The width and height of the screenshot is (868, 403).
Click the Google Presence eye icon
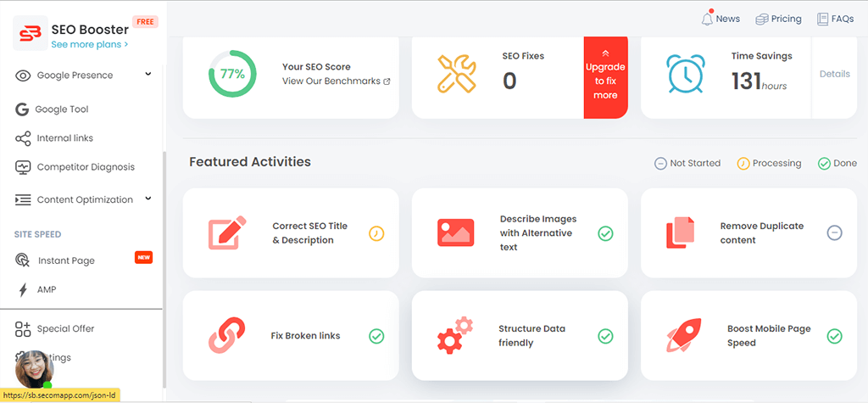click(x=23, y=76)
